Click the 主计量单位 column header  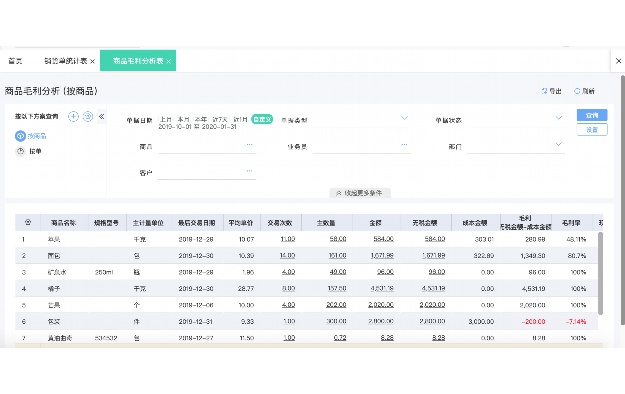[148, 223]
